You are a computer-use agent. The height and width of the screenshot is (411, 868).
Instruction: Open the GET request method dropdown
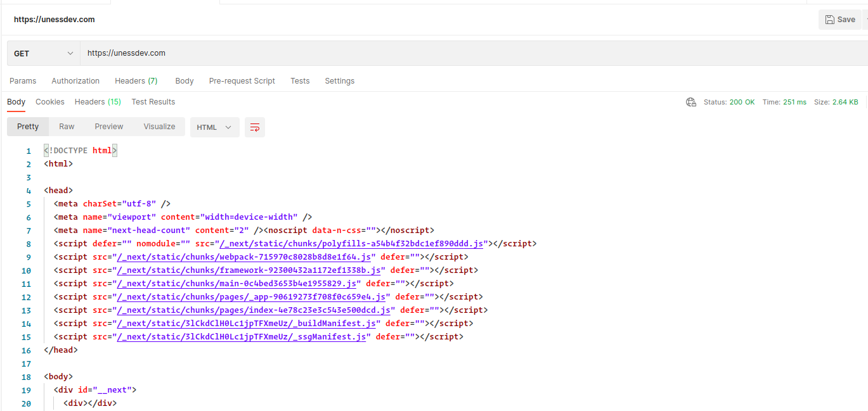coord(42,53)
